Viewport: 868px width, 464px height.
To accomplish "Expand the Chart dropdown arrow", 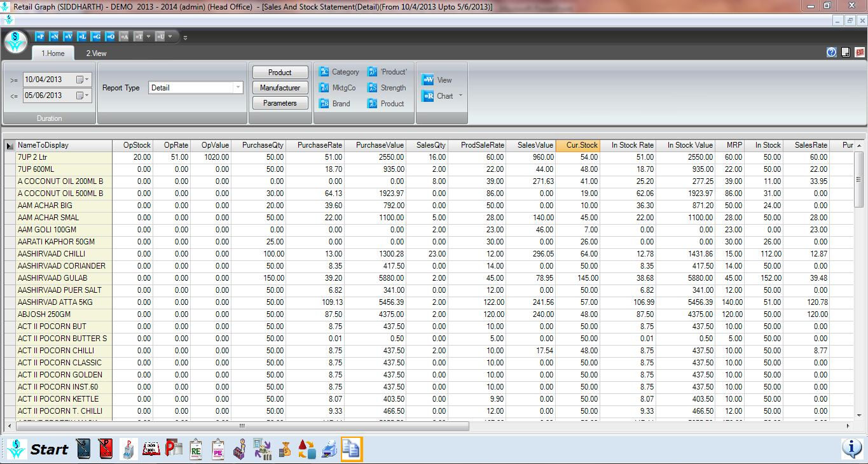I will click(x=460, y=96).
